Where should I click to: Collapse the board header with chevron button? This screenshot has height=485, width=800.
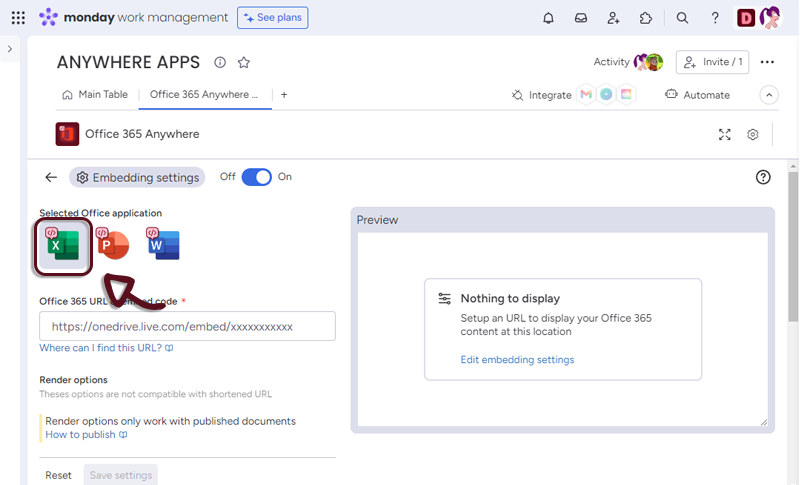point(769,95)
